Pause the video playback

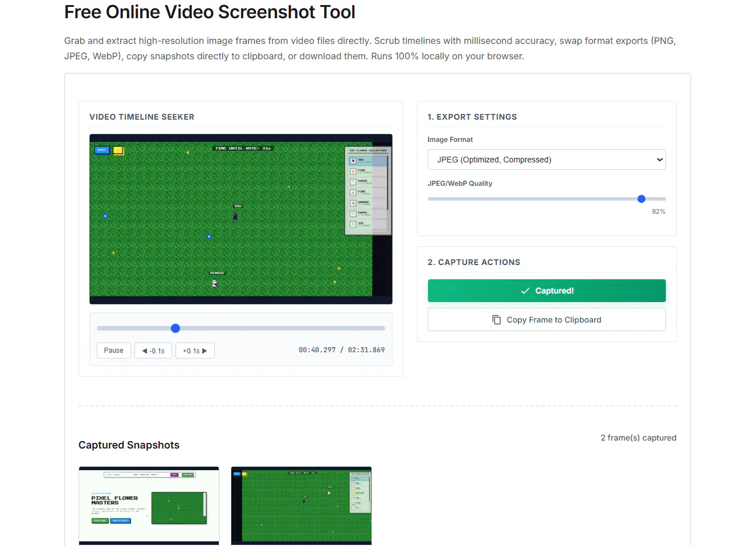tap(114, 351)
